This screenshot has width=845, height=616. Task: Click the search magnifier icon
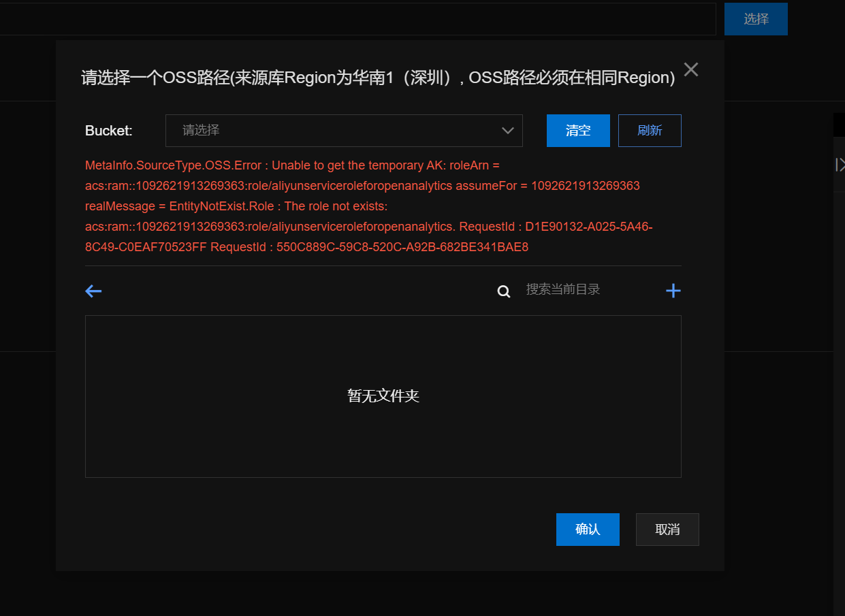[504, 292]
